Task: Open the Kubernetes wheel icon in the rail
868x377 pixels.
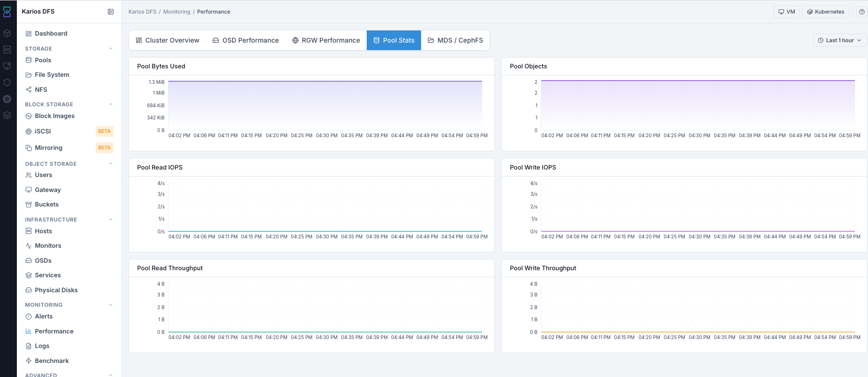Action: (7, 99)
